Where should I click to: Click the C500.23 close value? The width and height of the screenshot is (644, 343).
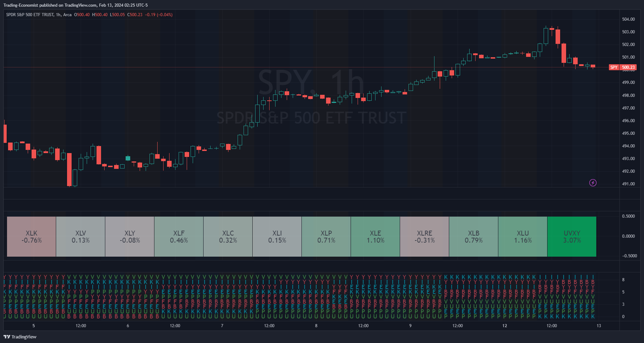point(135,15)
